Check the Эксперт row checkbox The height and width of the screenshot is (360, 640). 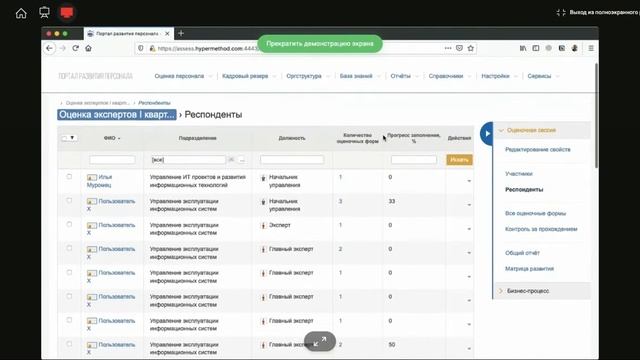[69, 224]
